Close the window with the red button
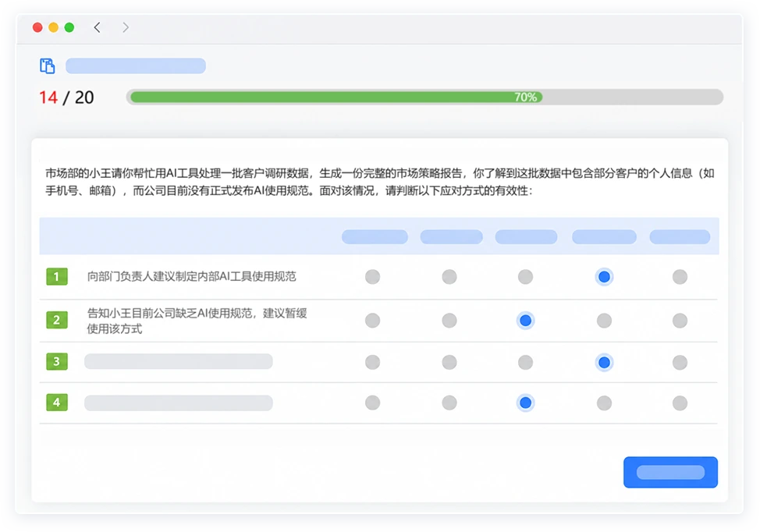Screen dimensions: 760x532 [37, 27]
